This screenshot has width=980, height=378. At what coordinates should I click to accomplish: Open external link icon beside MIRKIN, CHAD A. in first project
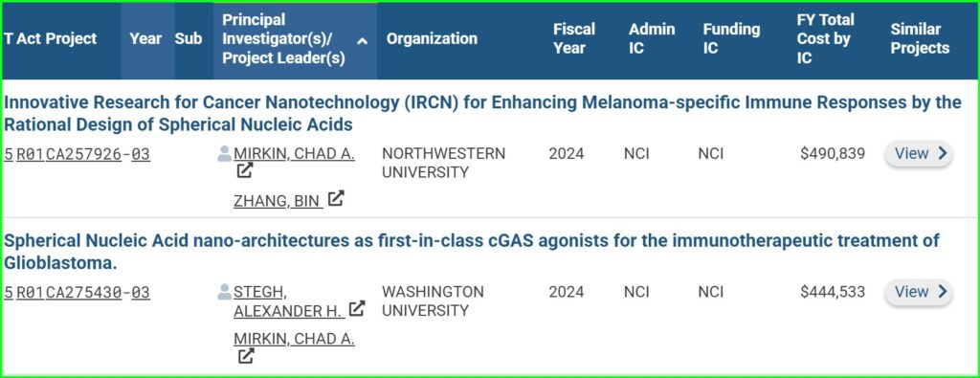tap(245, 170)
